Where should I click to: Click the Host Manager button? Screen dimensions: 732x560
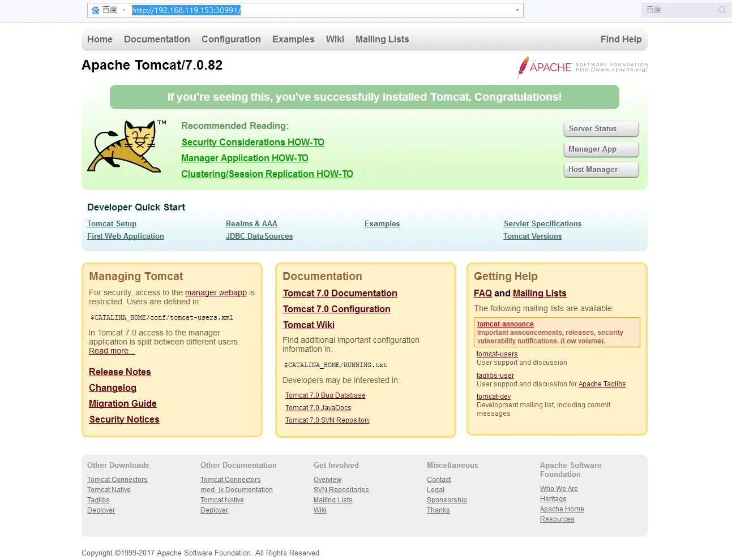tap(601, 170)
